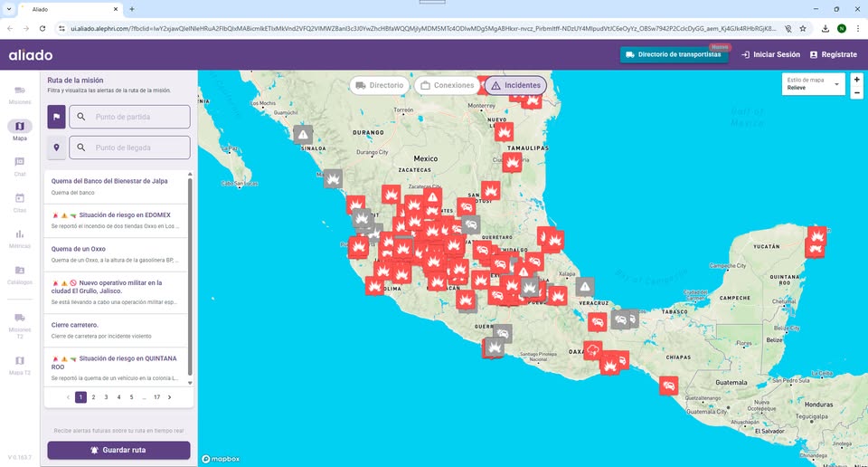Click the browser address bar

pyautogui.click(x=423, y=28)
